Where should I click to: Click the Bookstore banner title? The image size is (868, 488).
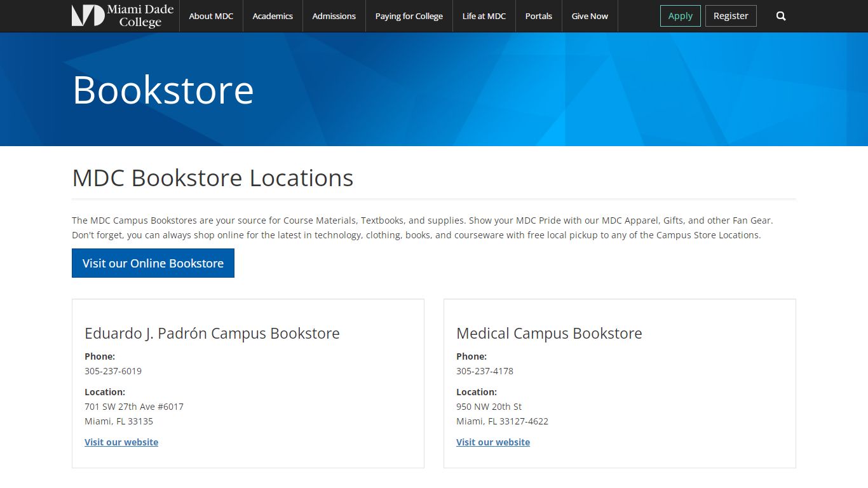point(163,90)
